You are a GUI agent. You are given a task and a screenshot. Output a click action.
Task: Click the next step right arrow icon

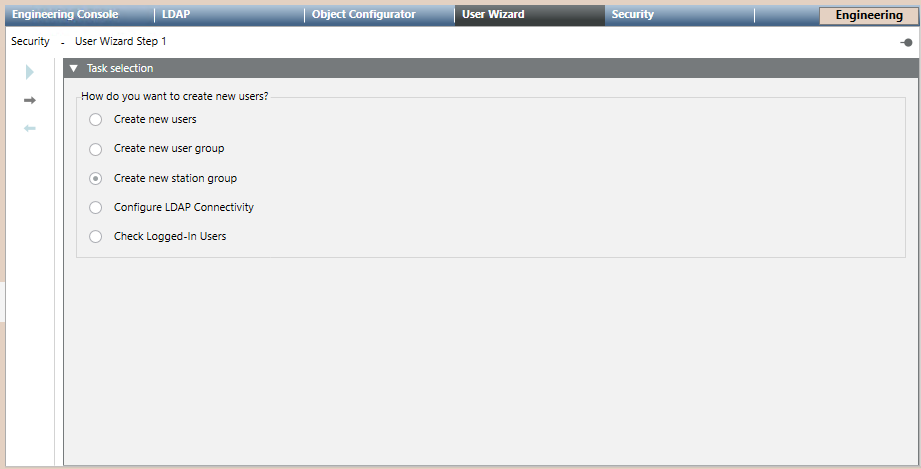pos(30,100)
